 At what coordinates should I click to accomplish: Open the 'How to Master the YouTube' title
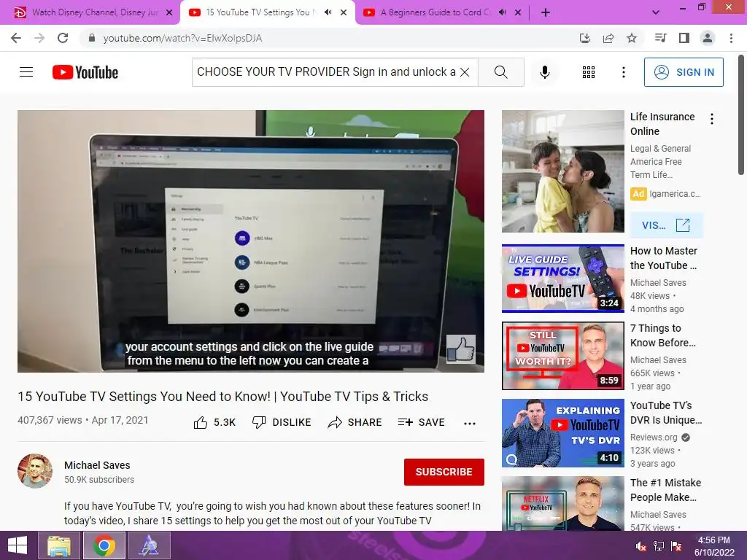(x=663, y=258)
